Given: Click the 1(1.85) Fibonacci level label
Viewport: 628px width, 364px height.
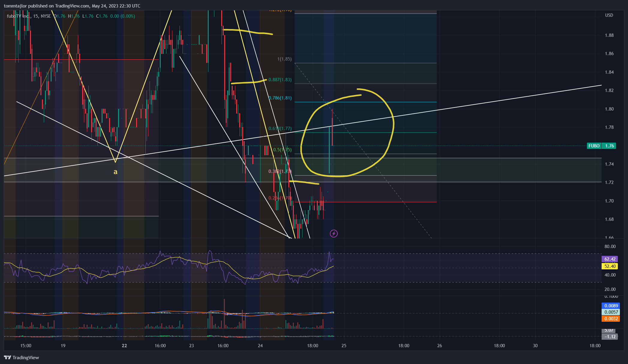Looking at the screenshot, I should point(284,59).
